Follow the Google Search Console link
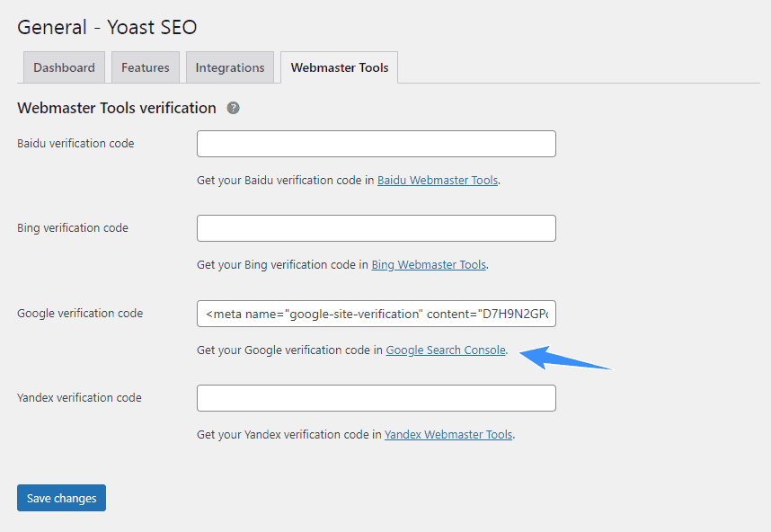 pyautogui.click(x=446, y=350)
